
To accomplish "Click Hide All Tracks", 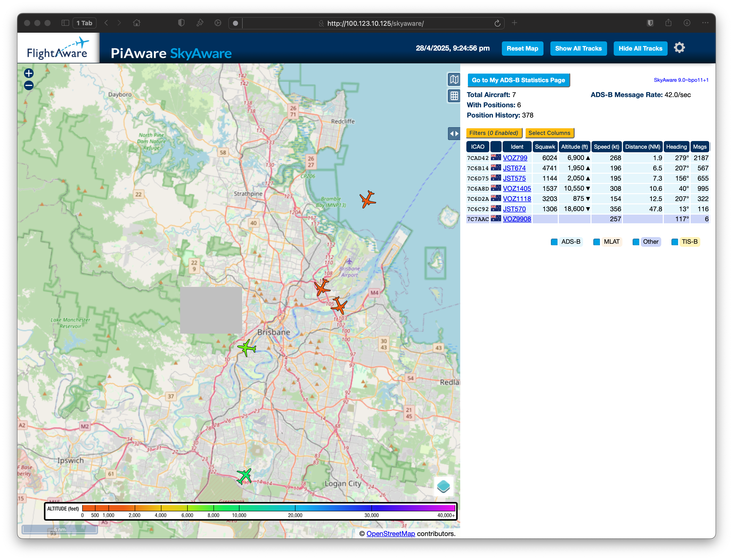I will pos(640,49).
